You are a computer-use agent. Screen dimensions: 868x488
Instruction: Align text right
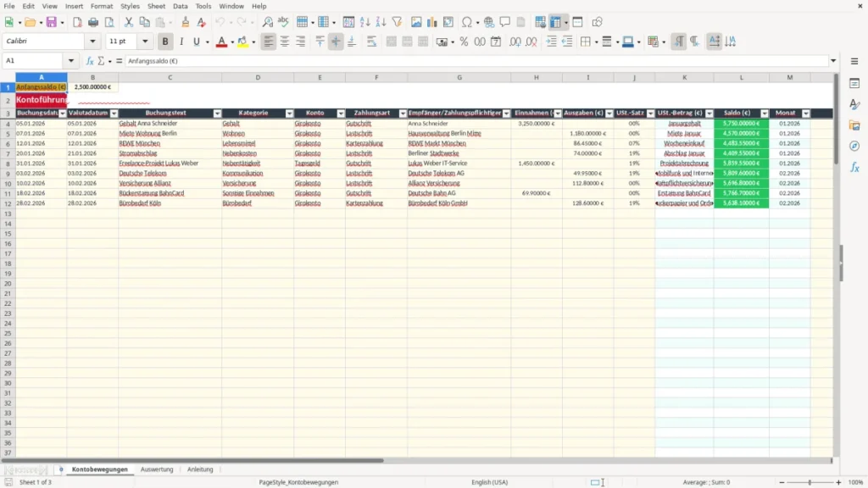tap(301, 42)
